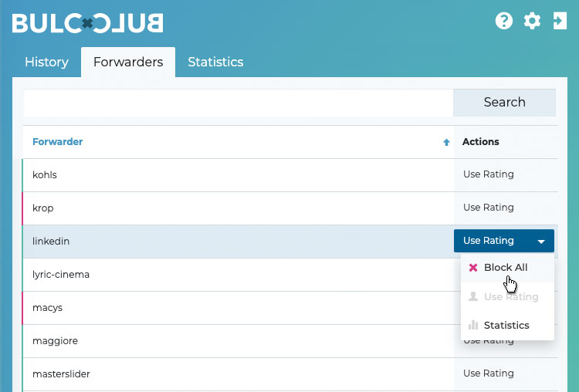Expand the linkedin Use Rating dropdown arrow
Screen dimensions: 579x392
point(541,242)
